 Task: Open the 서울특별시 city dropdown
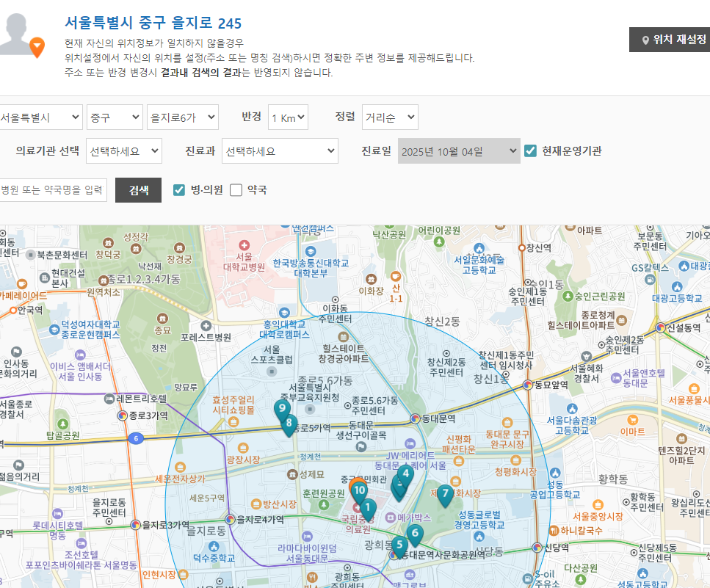click(x=40, y=117)
